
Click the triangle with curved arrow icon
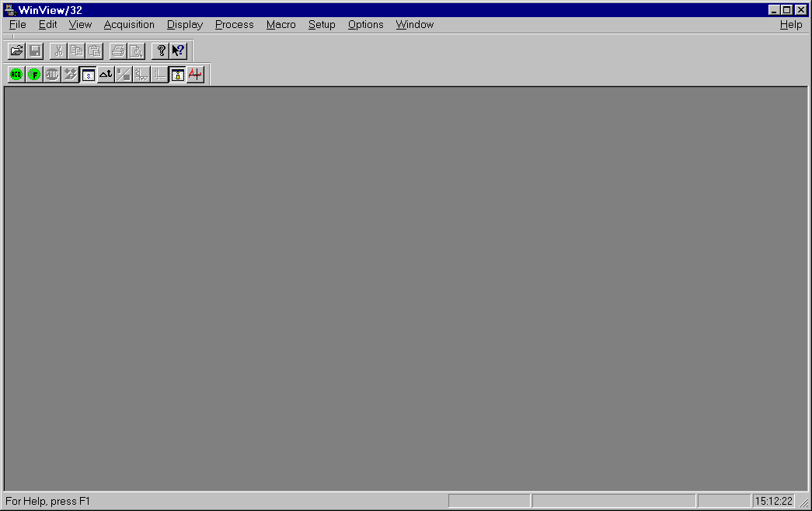pos(106,75)
